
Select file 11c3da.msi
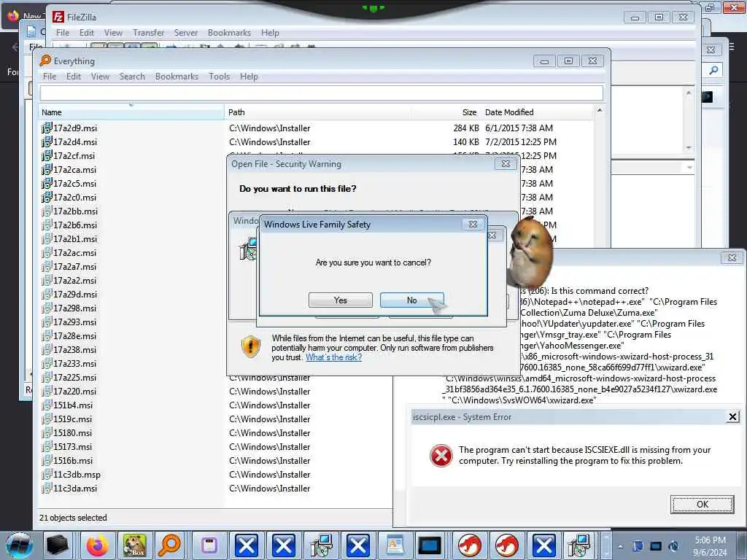point(75,488)
